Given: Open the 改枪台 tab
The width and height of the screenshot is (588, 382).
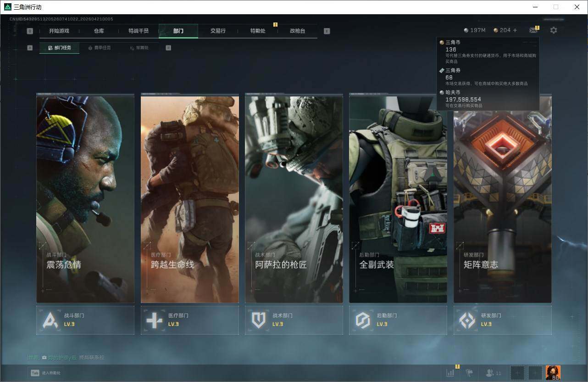Looking at the screenshot, I should coord(297,31).
